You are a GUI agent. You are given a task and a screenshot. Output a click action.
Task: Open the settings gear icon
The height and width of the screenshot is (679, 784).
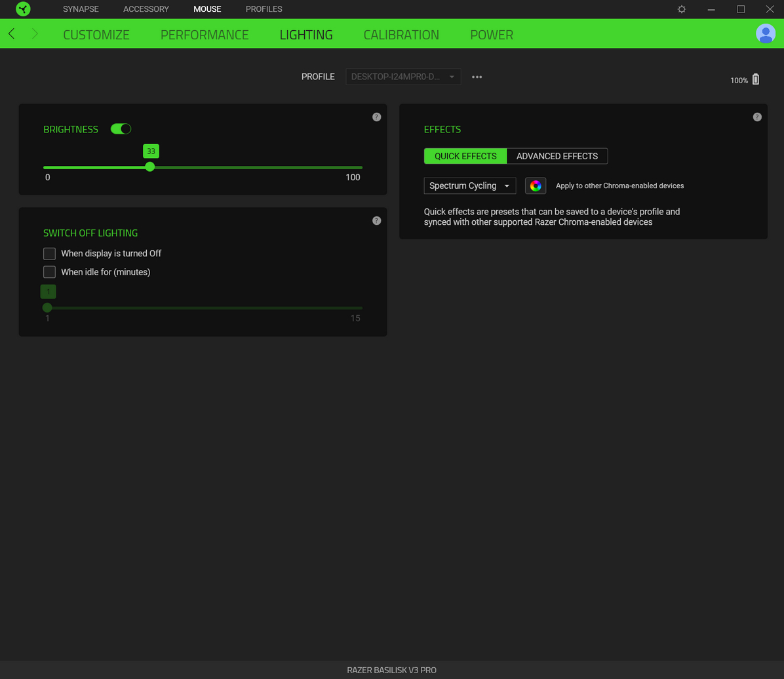pos(682,9)
